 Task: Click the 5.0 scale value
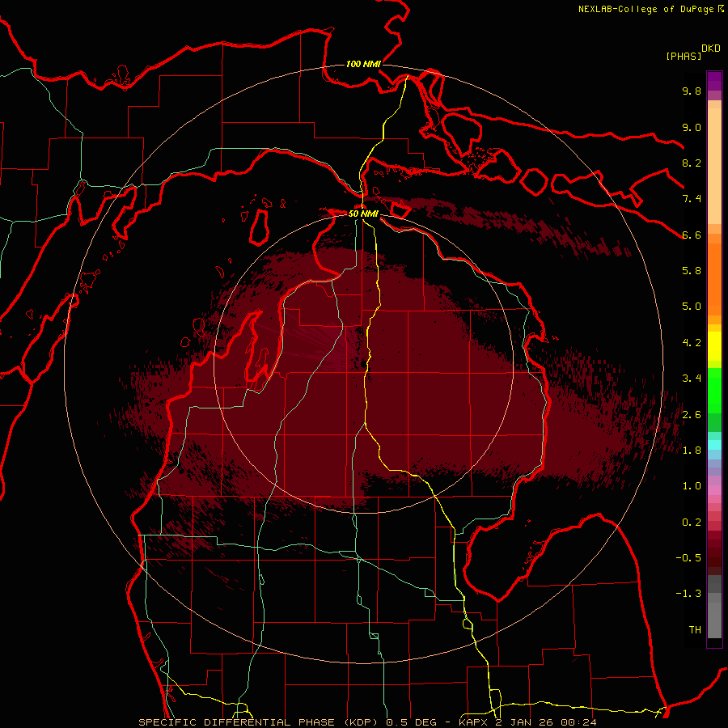pyautogui.click(x=692, y=307)
